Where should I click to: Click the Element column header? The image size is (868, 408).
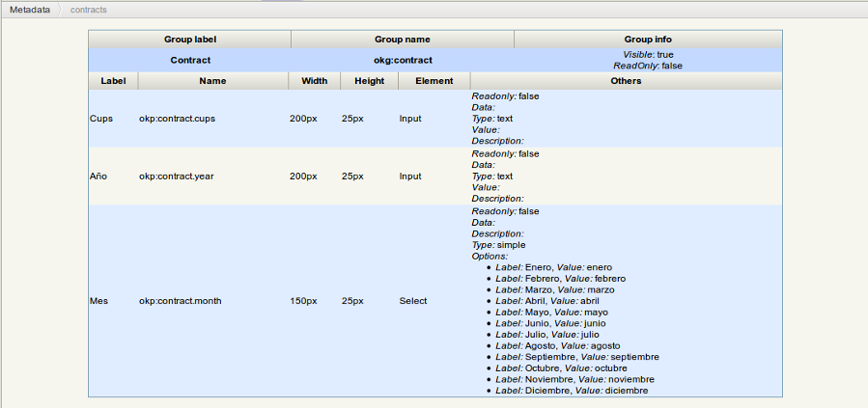[434, 81]
